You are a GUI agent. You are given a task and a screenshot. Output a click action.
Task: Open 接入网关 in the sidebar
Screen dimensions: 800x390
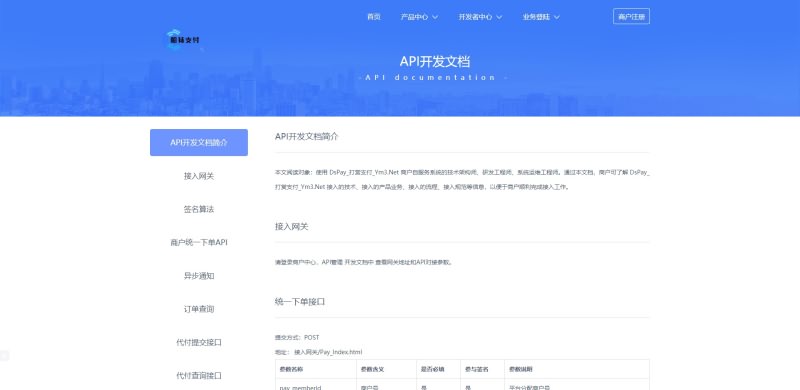199,176
